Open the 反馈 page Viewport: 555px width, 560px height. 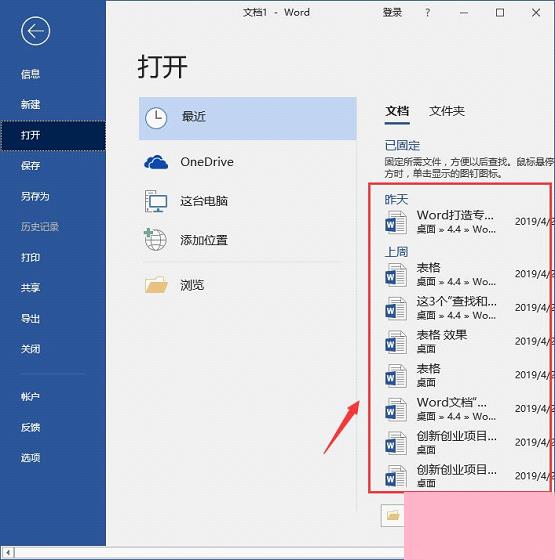tap(30, 427)
